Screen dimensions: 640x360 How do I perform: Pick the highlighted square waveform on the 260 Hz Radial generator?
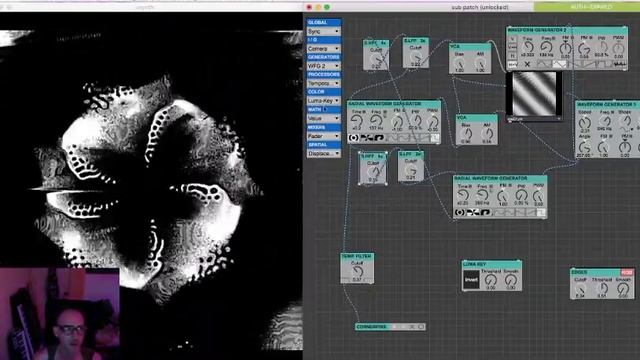(x=540, y=212)
